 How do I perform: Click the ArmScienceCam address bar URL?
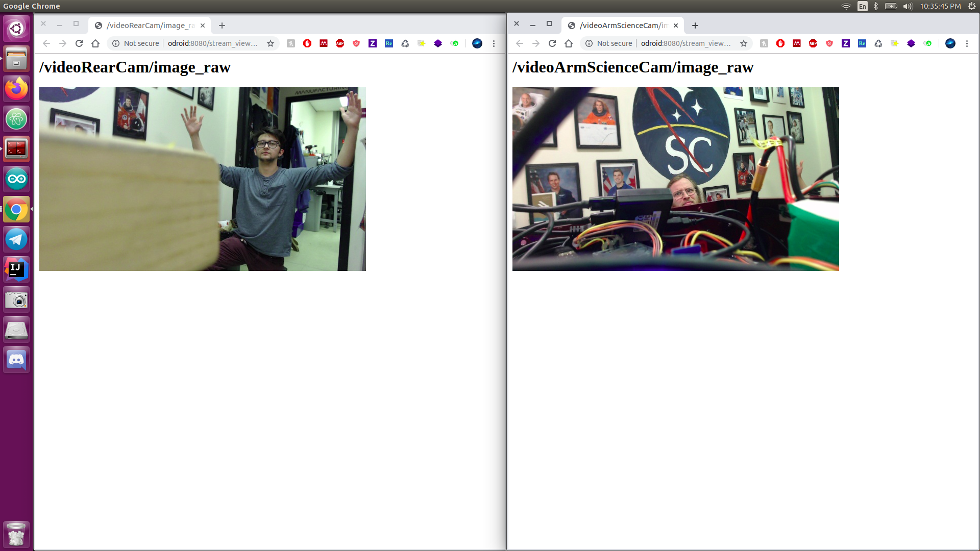(x=685, y=43)
